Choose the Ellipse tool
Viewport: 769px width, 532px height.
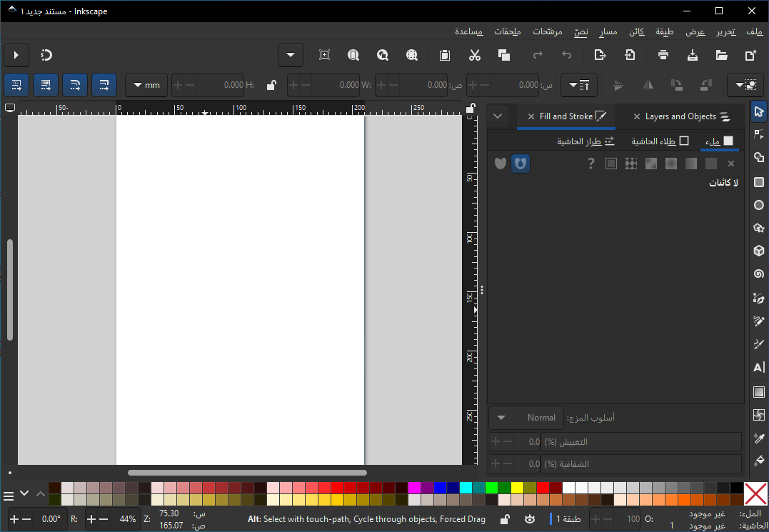point(759,205)
